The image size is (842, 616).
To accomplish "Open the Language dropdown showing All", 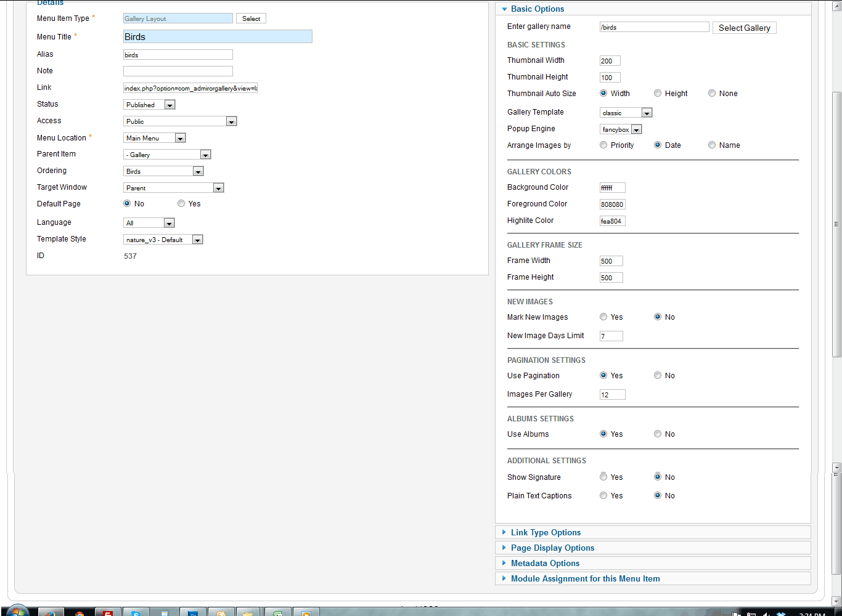I will pos(149,223).
